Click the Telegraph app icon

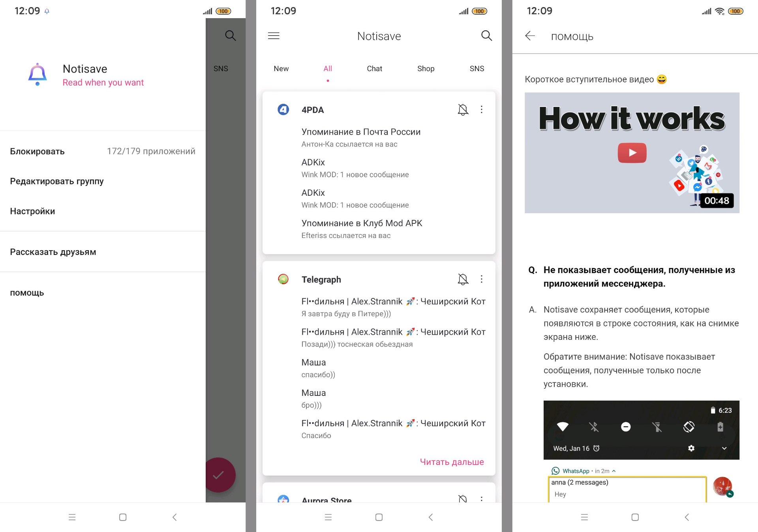[x=283, y=279]
